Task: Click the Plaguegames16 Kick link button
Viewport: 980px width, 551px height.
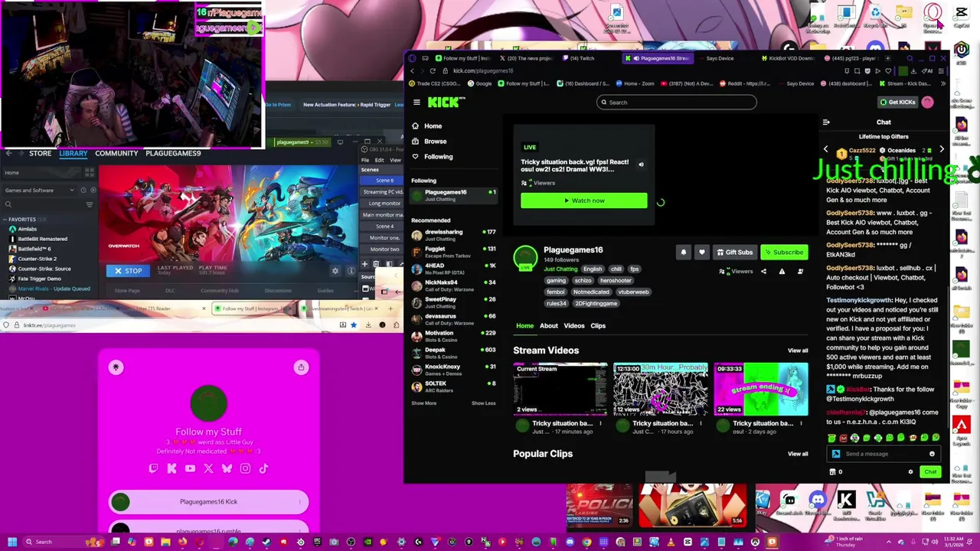Action: point(208,502)
